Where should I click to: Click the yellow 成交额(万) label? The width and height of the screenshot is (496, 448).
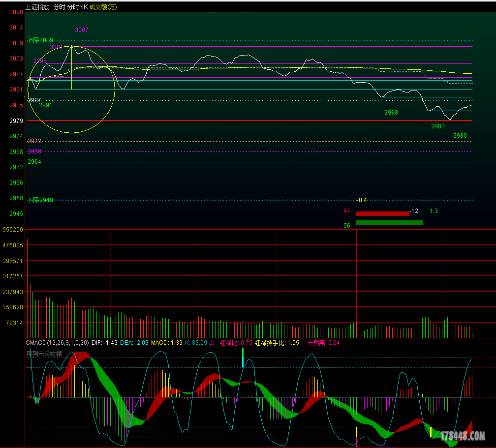(103, 7)
